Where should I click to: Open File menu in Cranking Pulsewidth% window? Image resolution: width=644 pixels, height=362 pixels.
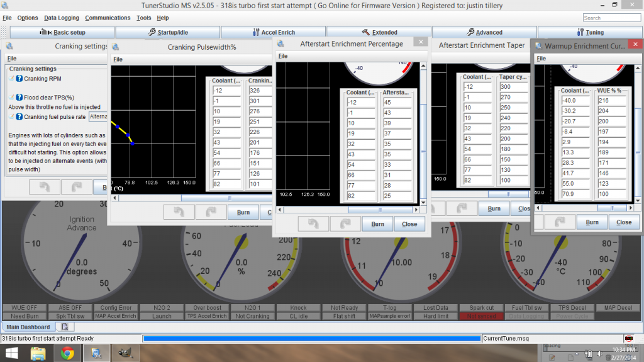118,59
